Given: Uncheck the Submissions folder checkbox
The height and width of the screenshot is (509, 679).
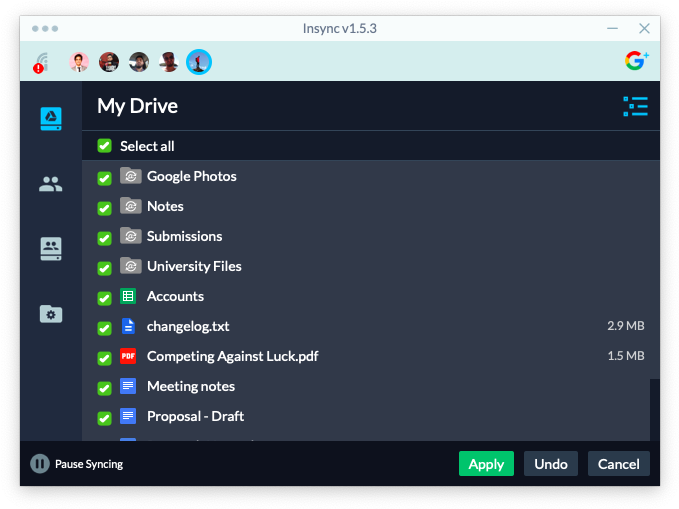Looking at the screenshot, I should point(104,238).
